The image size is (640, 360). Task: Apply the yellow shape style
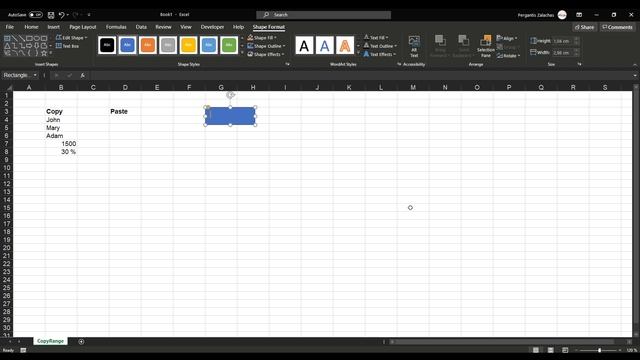point(189,45)
